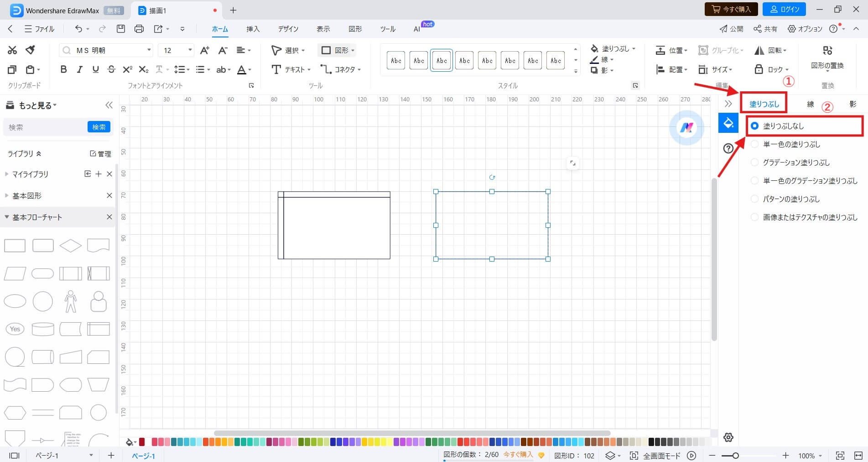Click the help question mark in the right panel
The width and height of the screenshot is (868, 462).
[x=728, y=148]
